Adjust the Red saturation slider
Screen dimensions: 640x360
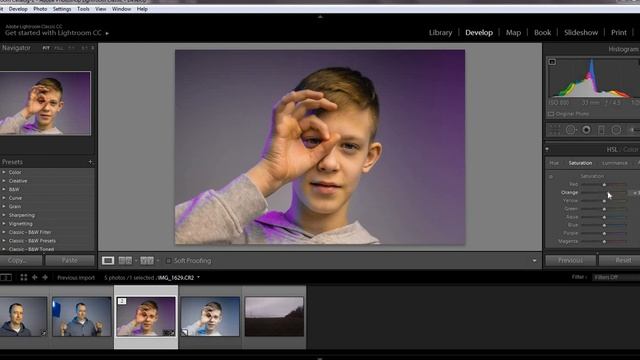604,184
